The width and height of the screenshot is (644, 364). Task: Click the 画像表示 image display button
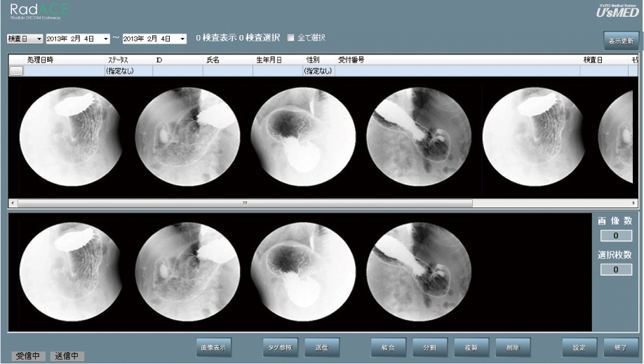point(213,347)
